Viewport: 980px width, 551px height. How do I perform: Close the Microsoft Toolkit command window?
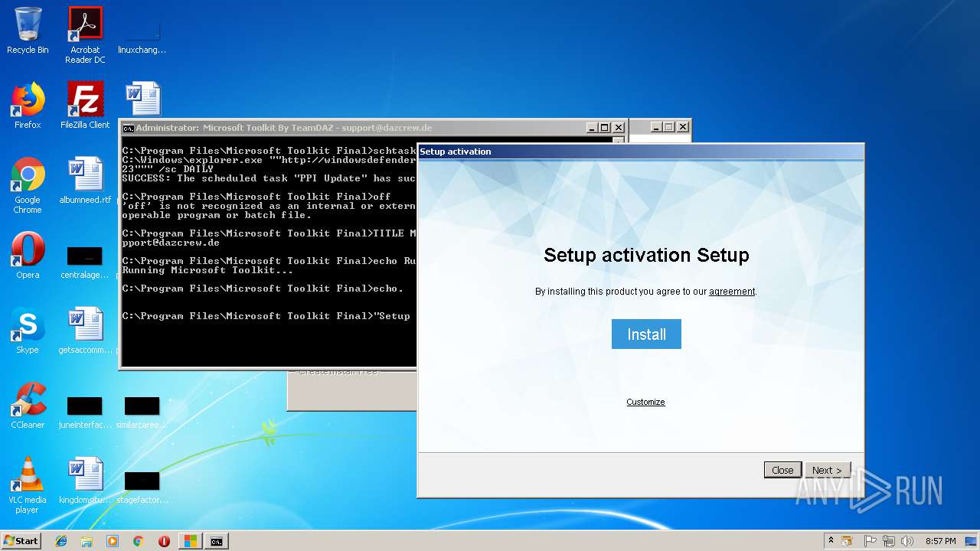(x=619, y=128)
